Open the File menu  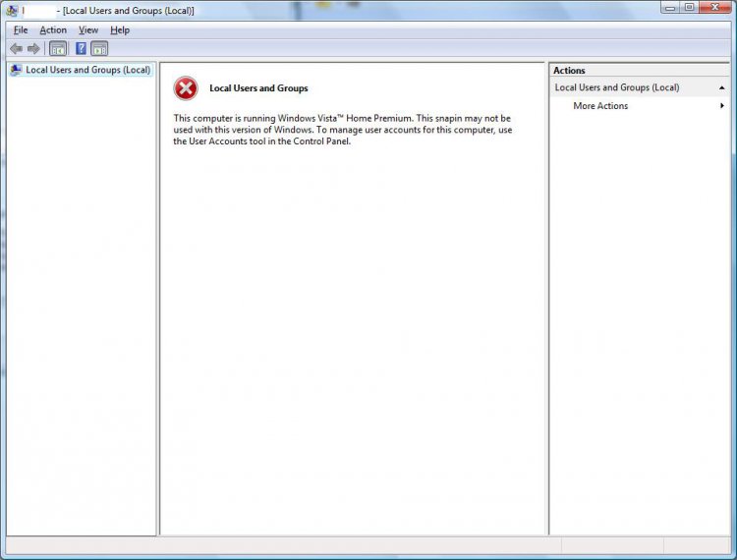(x=21, y=30)
